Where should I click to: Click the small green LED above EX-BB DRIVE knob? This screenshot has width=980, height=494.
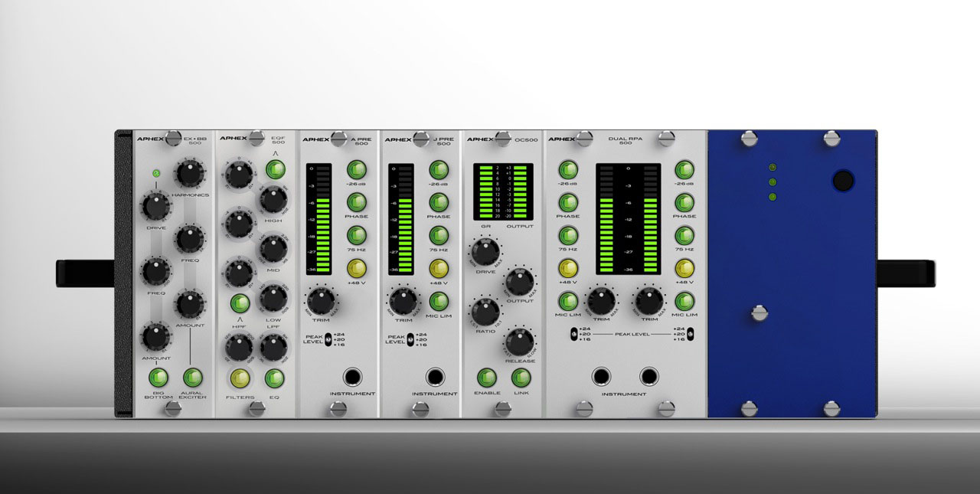click(x=156, y=173)
